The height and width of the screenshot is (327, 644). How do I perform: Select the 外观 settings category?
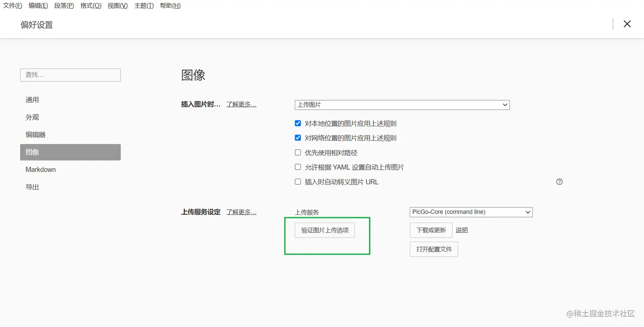(x=70, y=117)
